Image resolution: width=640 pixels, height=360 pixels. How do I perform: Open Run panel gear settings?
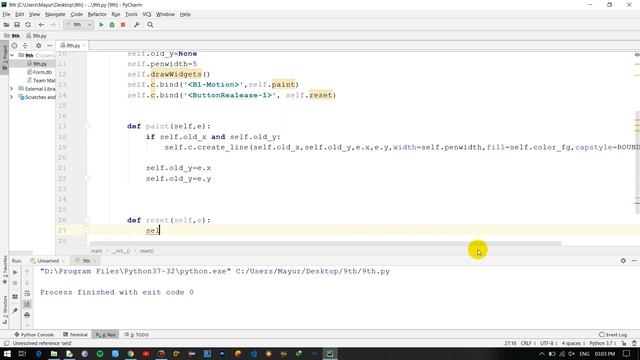pos(623,260)
